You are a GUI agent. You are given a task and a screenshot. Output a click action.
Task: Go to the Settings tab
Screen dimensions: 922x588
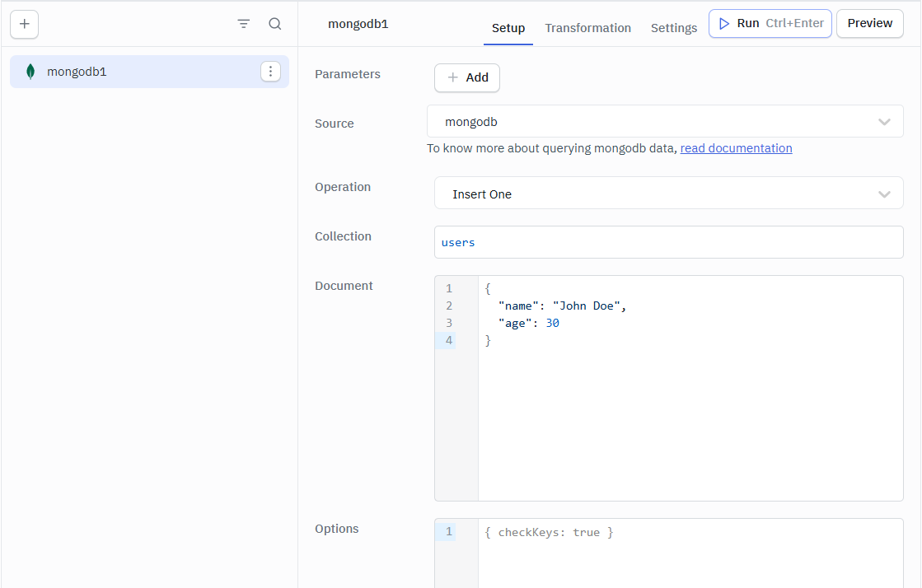pos(673,28)
